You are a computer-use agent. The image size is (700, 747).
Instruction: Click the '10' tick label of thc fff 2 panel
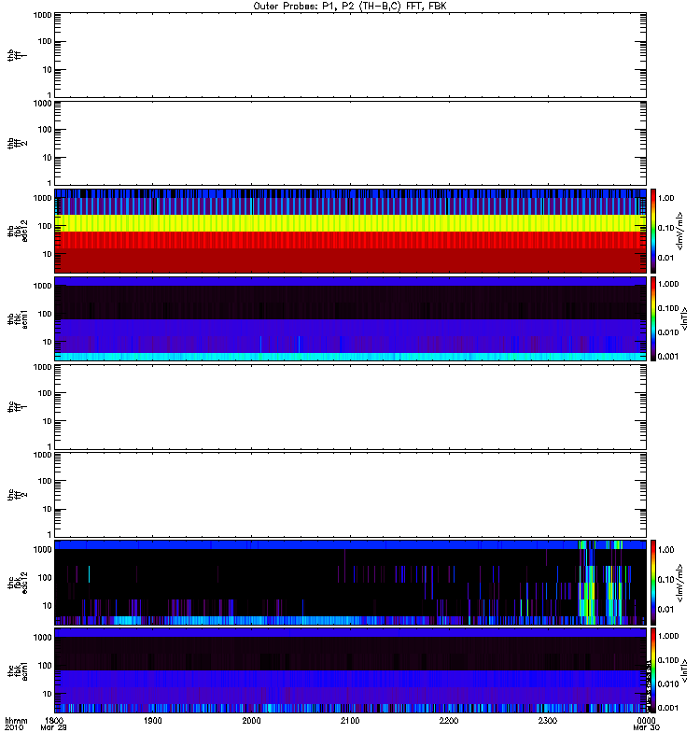click(48, 510)
